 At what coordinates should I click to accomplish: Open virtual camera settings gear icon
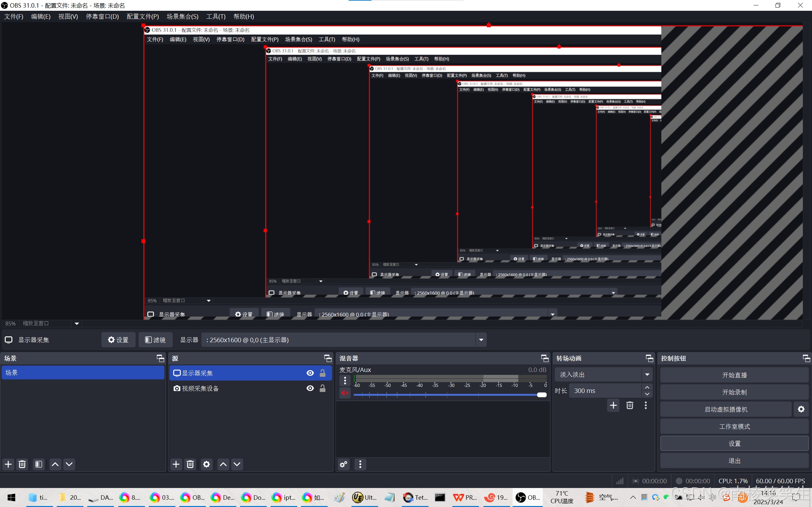click(801, 409)
